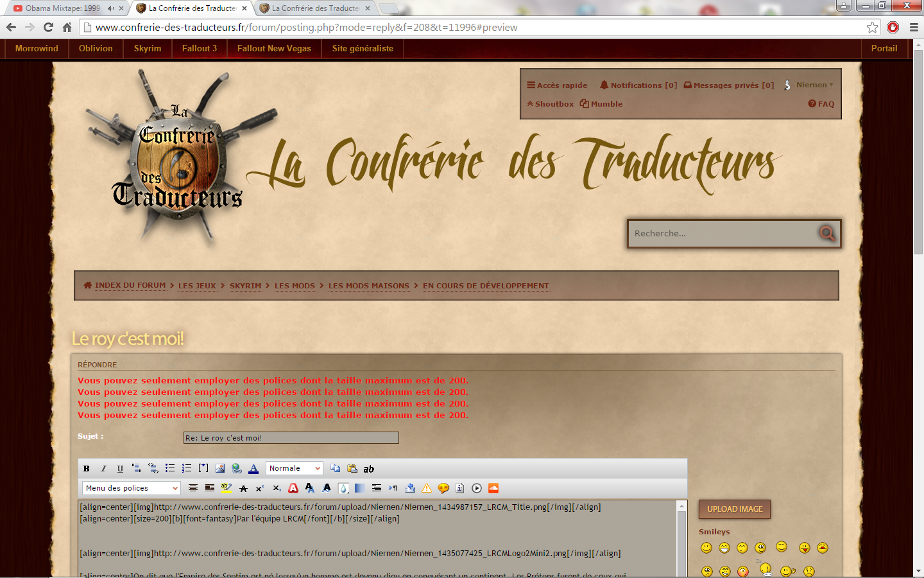
Task: Apply highlight text formatting
Action: pos(227,488)
